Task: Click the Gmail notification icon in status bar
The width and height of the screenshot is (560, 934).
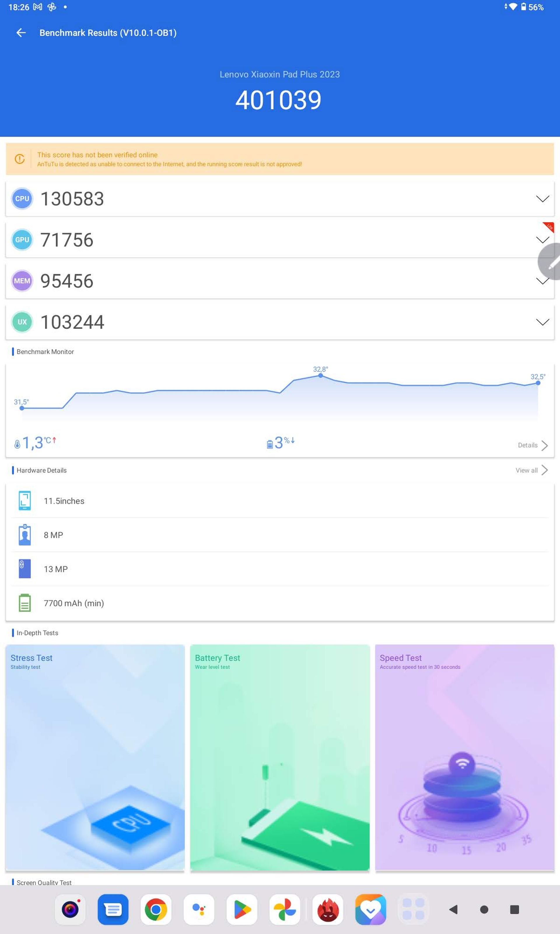Action: tap(37, 7)
